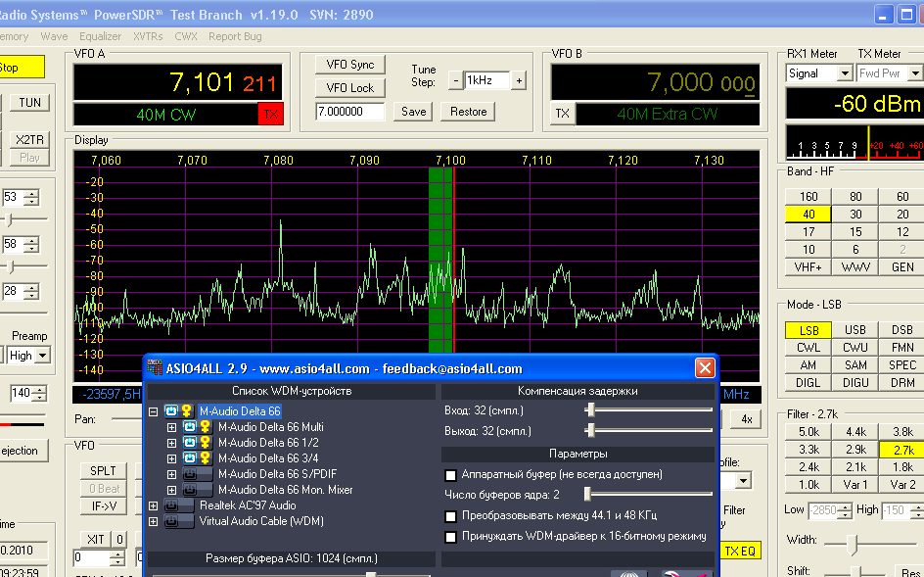Toggle power icon for M-Audio Delta 66 3/4
Screen dimensions: 924x577
pos(190,458)
